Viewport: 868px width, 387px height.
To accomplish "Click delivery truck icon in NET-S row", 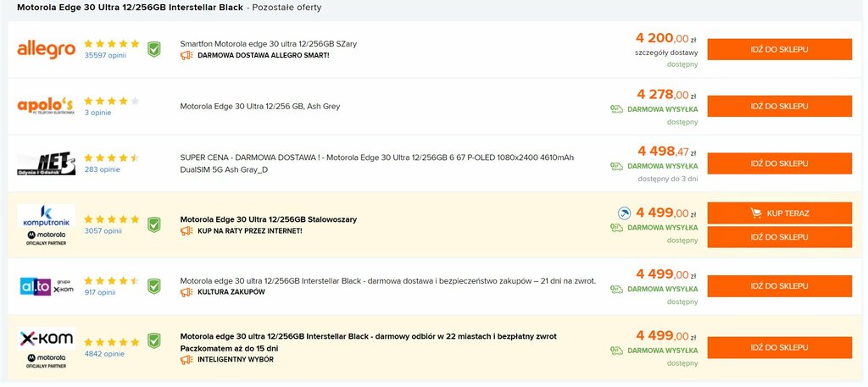I will pyautogui.click(x=617, y=166).
